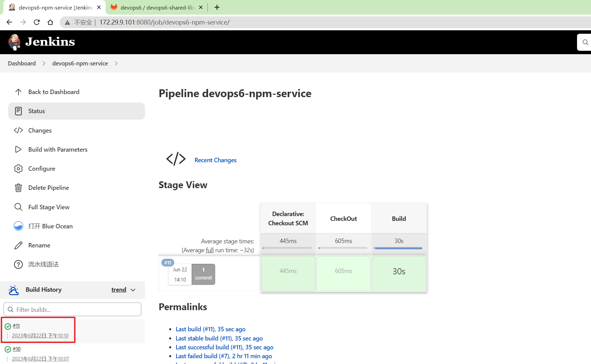
Task: Click the pipeline syntax help icon
Action: click(x=18, y=264)
